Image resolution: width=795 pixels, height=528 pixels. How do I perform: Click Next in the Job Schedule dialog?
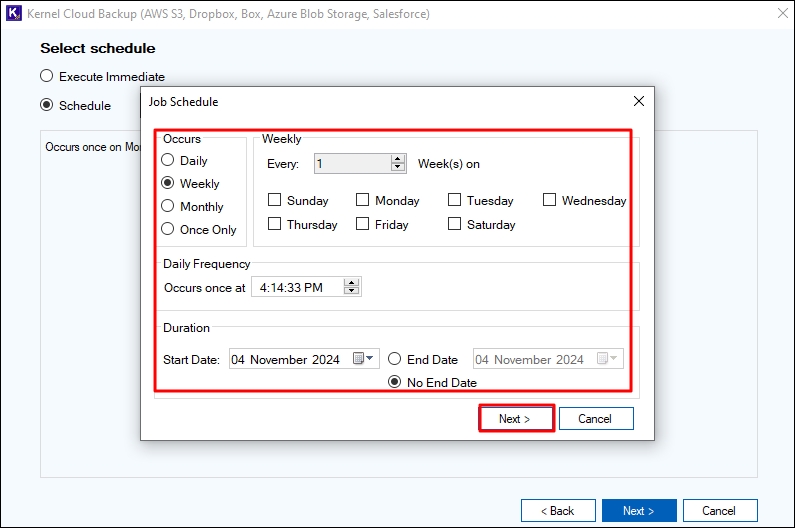(x=516, y=418)
